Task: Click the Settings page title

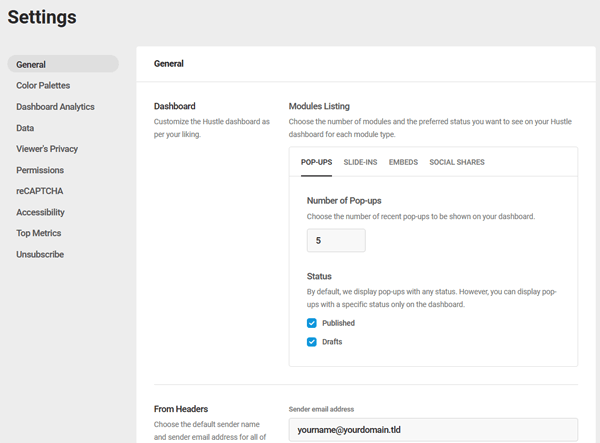Action: coord(42,17)
